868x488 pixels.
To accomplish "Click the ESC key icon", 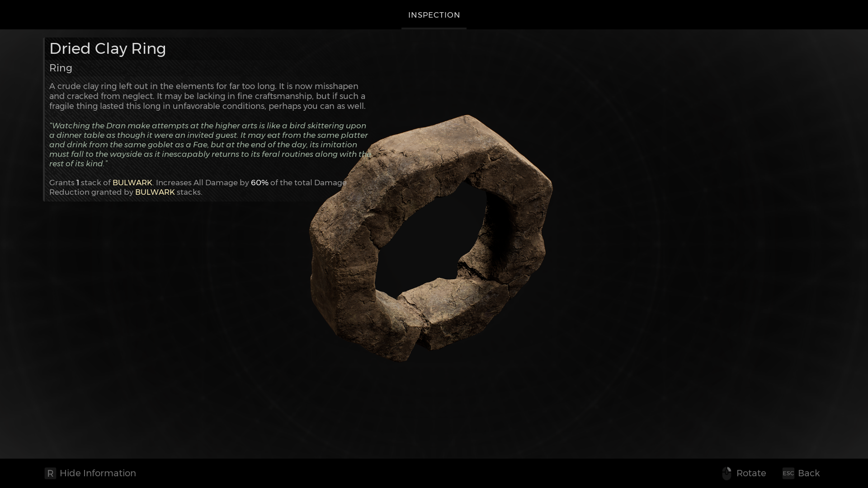I will [788, 474].
